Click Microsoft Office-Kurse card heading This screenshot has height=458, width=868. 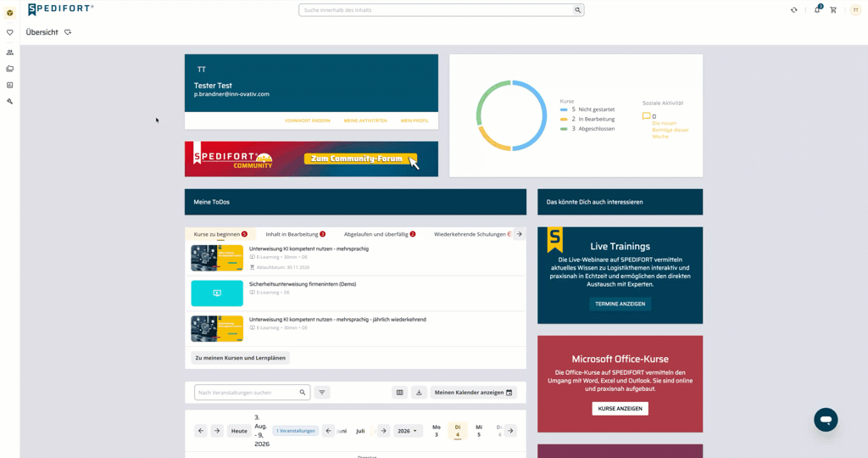(620, 359)
